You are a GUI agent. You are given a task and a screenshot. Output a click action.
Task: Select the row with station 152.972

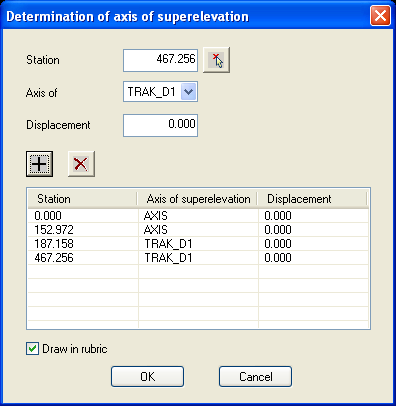[x=198, y=230]
